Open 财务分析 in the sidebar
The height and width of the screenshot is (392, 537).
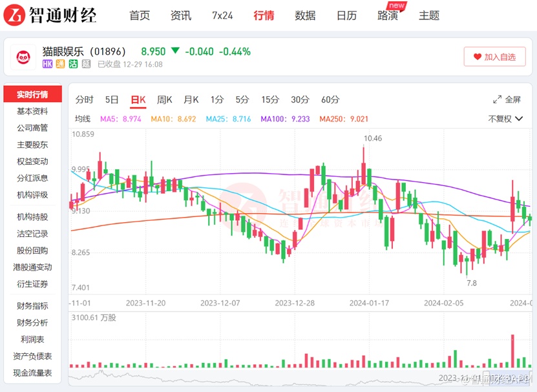32,323
